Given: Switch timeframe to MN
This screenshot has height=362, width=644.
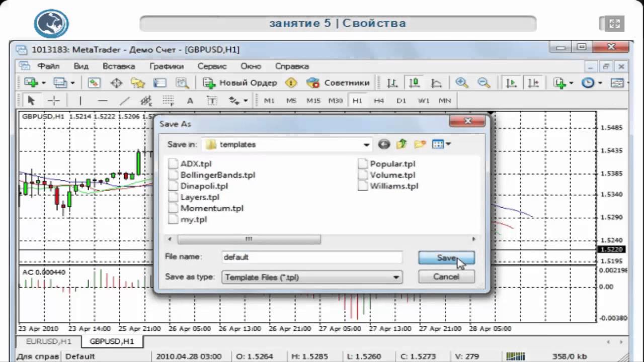Looking at the screenshot, I should point(445,101).
